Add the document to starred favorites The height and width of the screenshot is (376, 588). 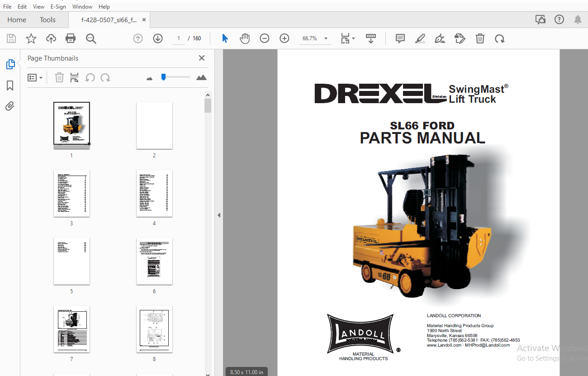pyautogui.click(x=31, y=39)
